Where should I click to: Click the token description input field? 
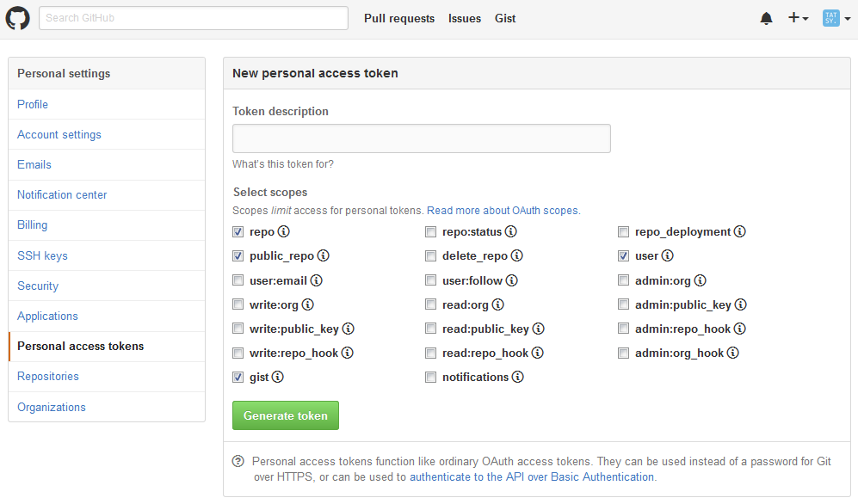[x=421, y=138]
